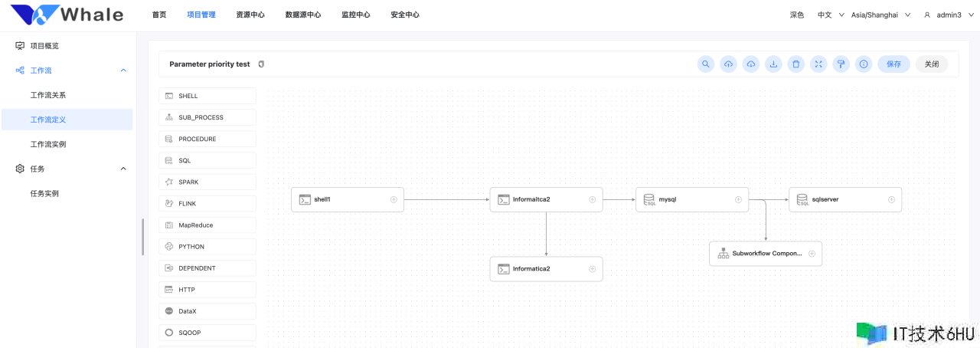Viewport: 980px width, 348px height.
Task: Open the admin3 user menu
Action: 946,15
